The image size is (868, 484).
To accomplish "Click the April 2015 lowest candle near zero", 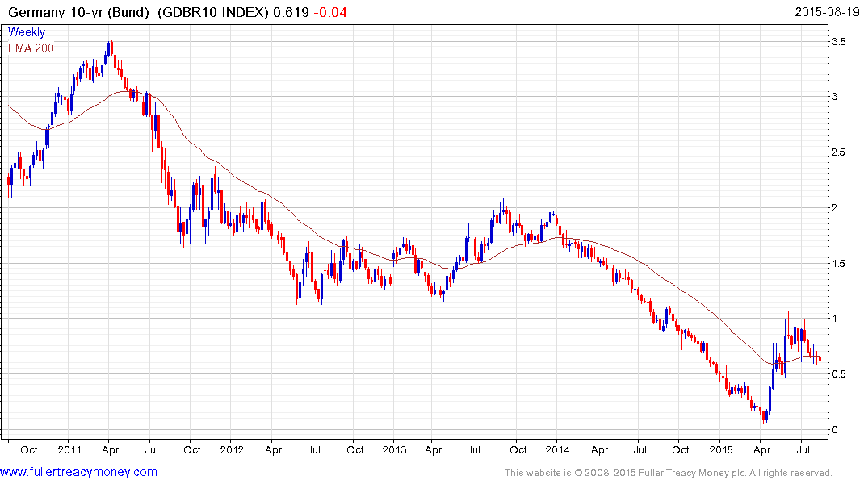I will coord(765,415).
